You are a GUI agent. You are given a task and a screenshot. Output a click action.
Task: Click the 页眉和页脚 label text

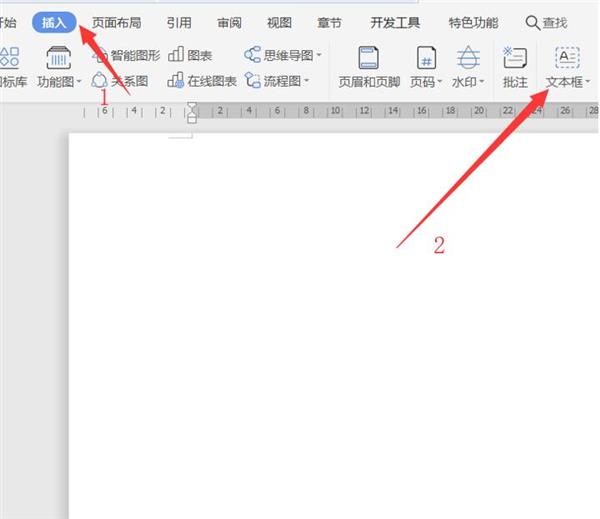pyautogui.click(x=369, y=82)
